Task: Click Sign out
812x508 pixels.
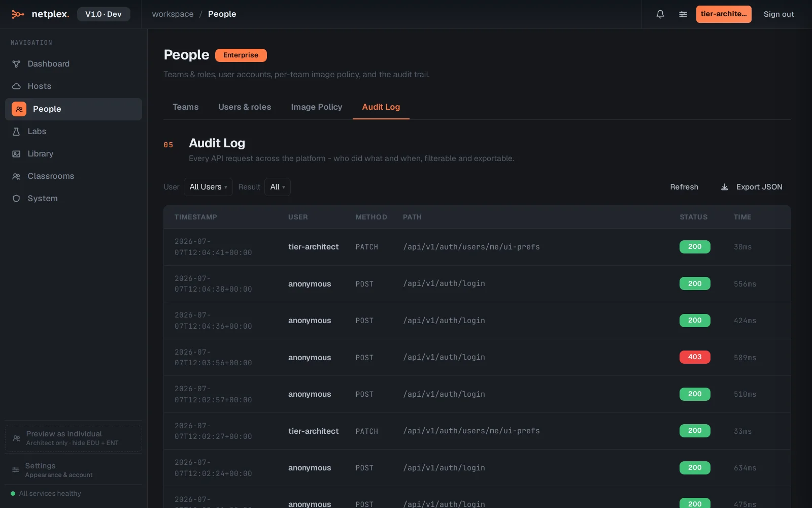Action: [779, 14]
